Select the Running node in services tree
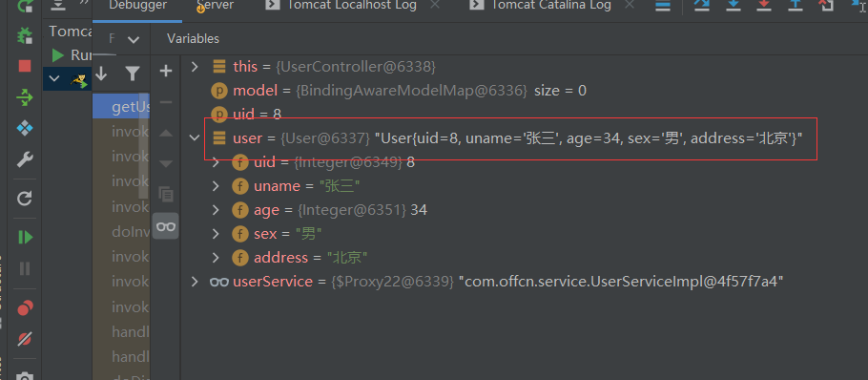 click(x=72, y=55)
